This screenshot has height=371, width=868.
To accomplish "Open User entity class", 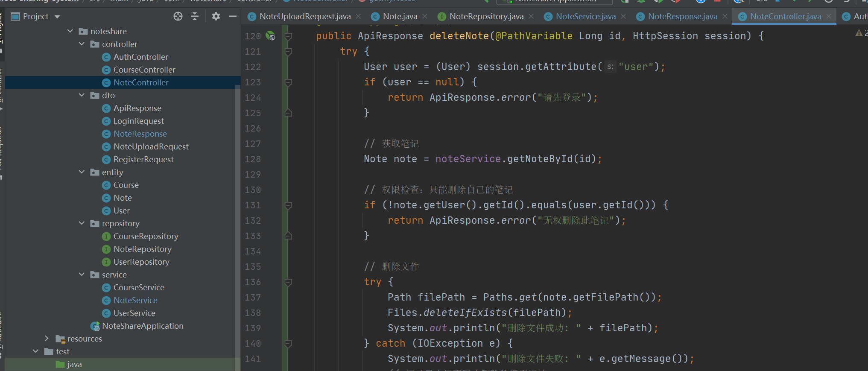I will click(121, 210).
